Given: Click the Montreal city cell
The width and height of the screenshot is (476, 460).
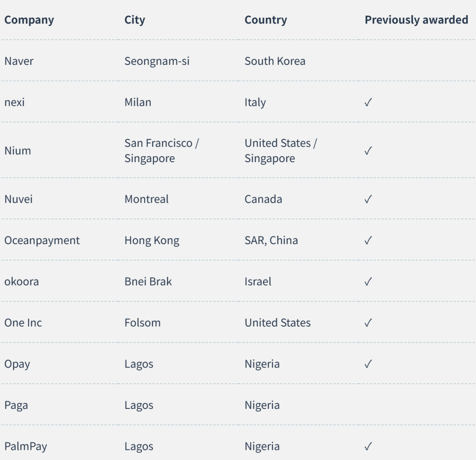Looking at the screenshot, I should coord(146,199).
